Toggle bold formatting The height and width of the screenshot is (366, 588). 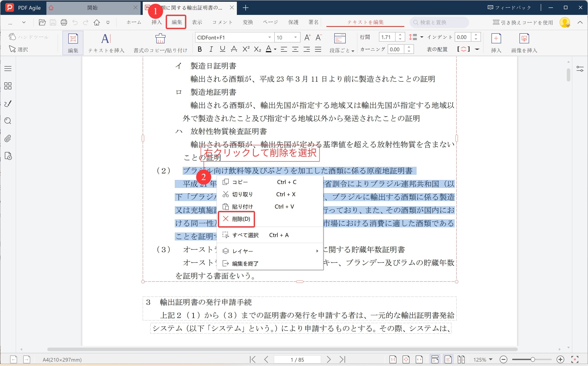point(200,49)
